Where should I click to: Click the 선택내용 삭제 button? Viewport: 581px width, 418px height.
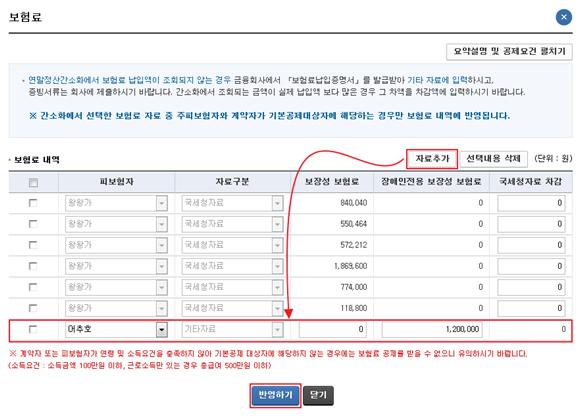pyautogui.click(x=493, y=159)
